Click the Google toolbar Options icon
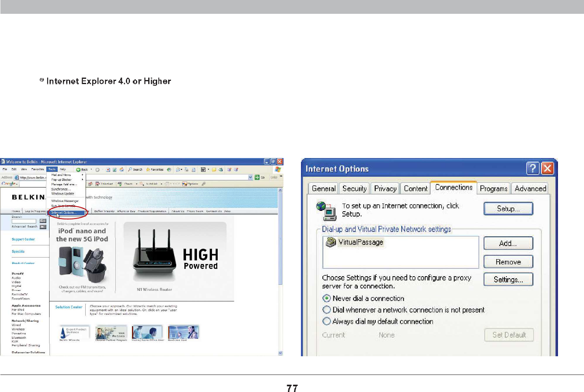This screenshot has width=584, height=392. 185,184
